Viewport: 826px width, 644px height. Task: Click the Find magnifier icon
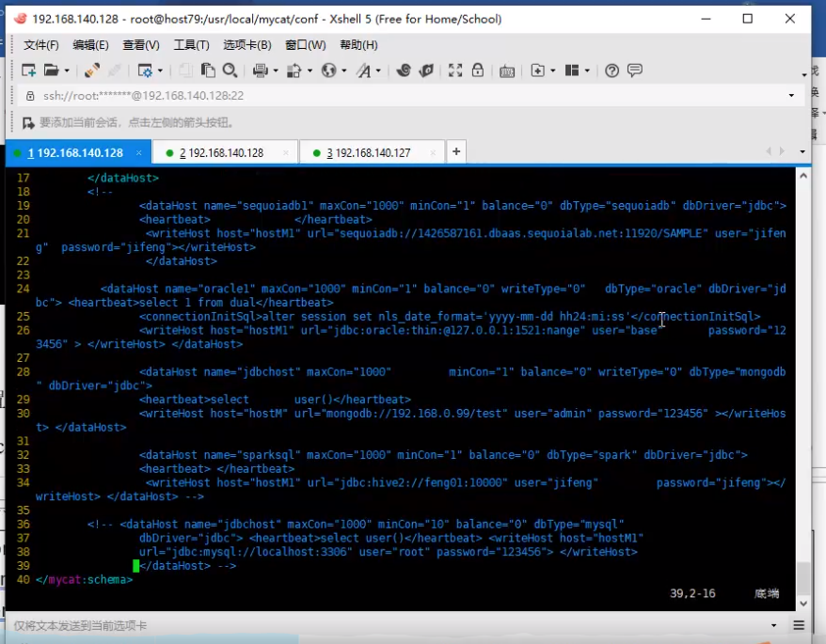pos(230,70)
